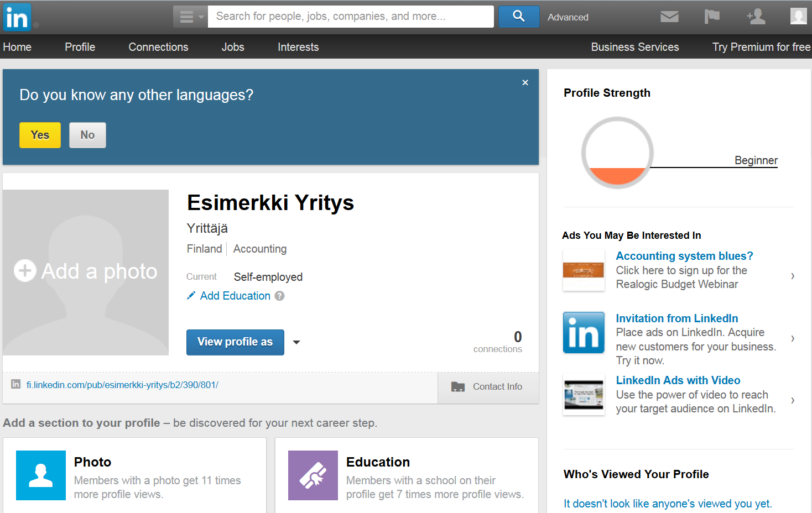The image size is (812, 513).
Task: Open the add connections icon
Action: pyautogui.click(x=756, y=17)
